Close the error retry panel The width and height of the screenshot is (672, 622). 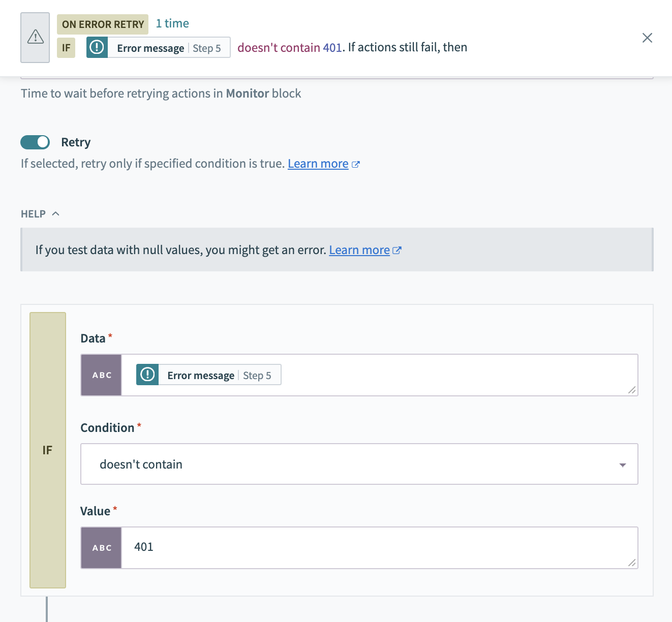647,38
